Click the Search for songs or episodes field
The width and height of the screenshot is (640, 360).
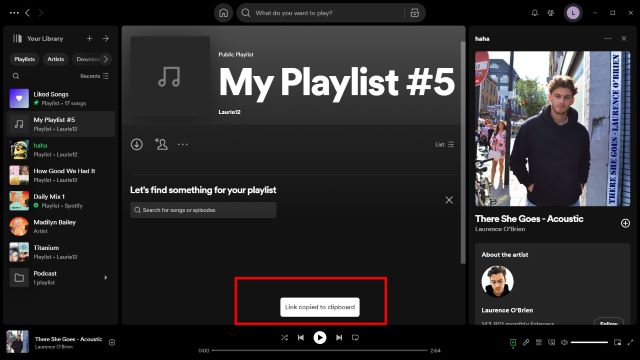coord(203,210)
